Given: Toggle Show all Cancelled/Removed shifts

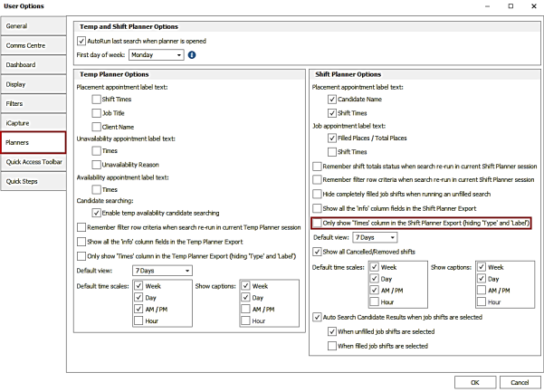Looking at the screenshot, I should [317, 252].
